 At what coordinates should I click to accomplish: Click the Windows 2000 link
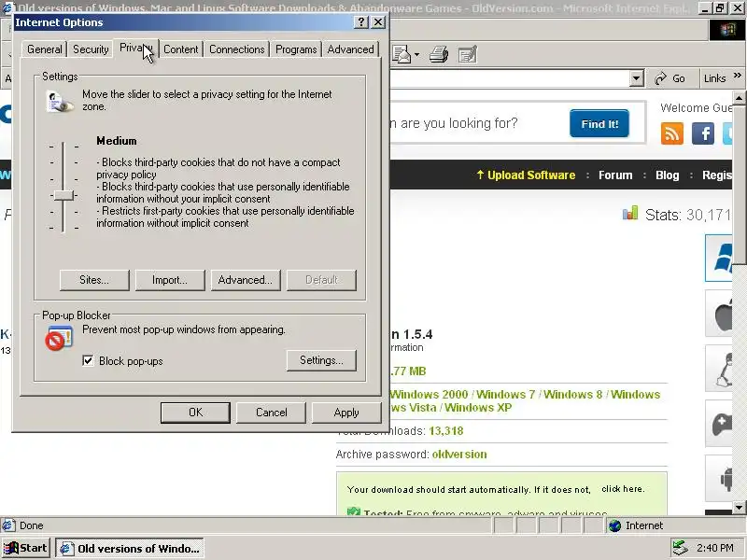pos(429,394)
